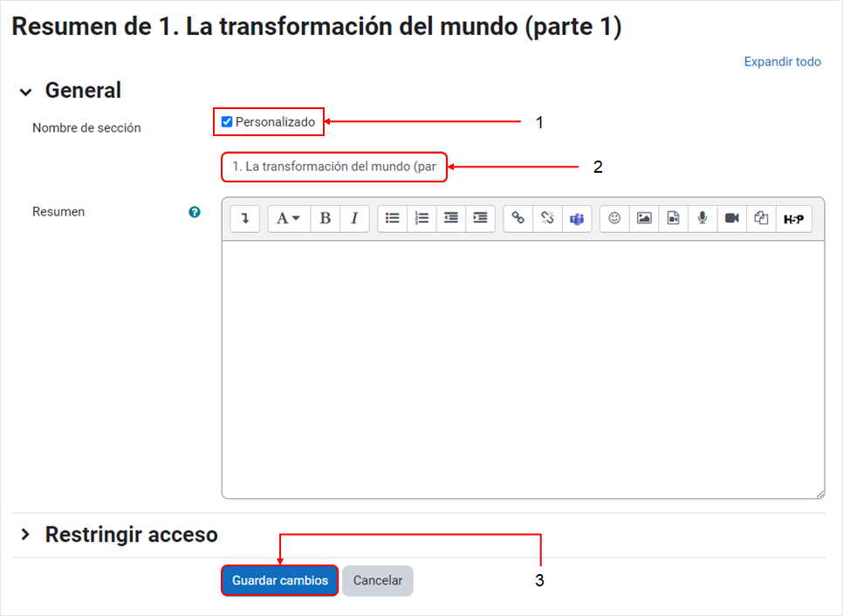Indent the selected text

tap(480, 218)
